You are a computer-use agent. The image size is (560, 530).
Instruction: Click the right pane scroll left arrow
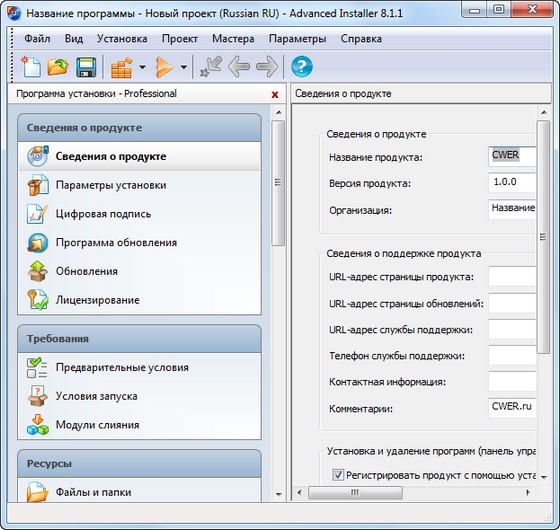pos(299,492)
